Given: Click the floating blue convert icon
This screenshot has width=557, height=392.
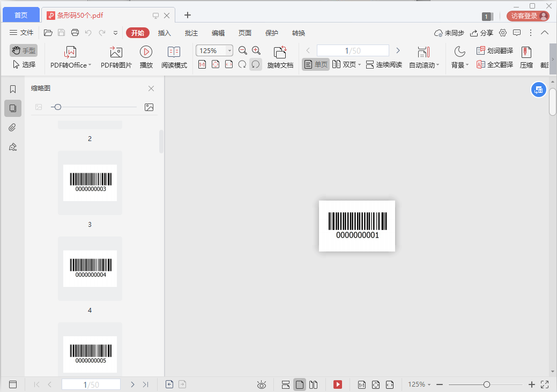Looking at the screenshot, I should 539,90.
